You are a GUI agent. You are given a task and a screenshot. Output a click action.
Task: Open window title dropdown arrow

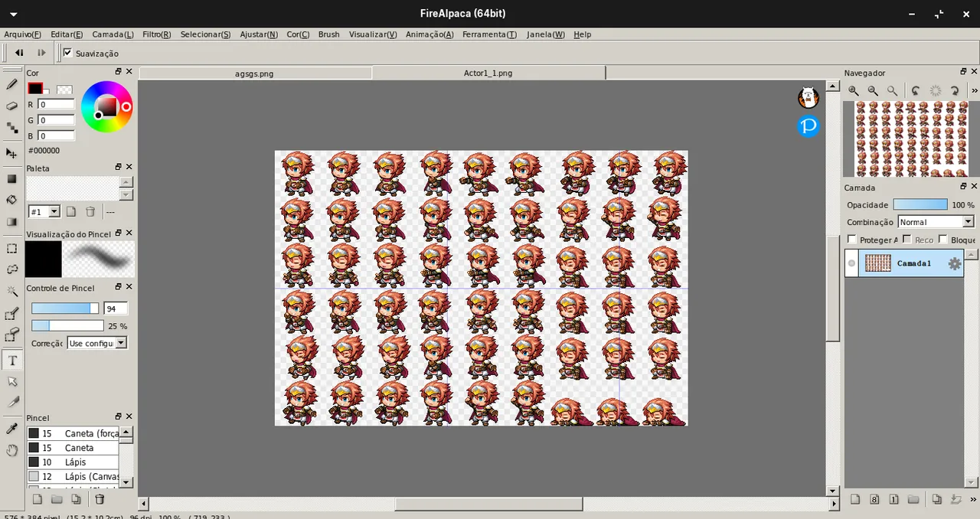(14, 15)
